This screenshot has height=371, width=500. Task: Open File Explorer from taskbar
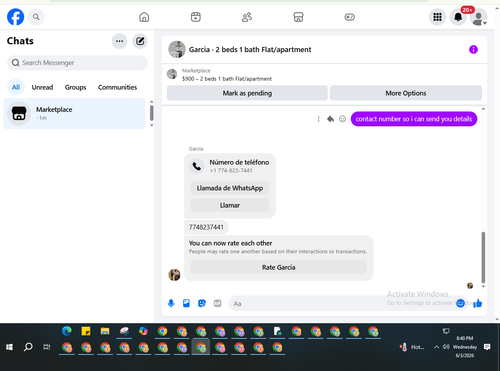[105, 331]
